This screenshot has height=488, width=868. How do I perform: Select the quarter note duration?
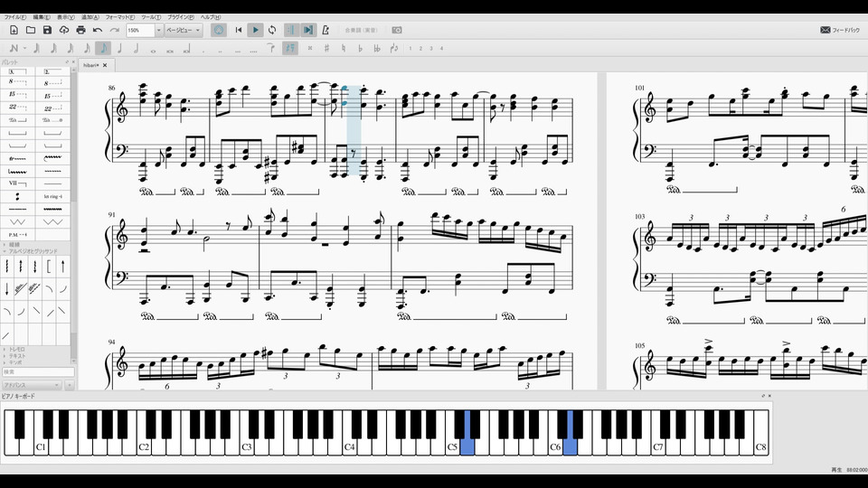(x=119, y=48)
